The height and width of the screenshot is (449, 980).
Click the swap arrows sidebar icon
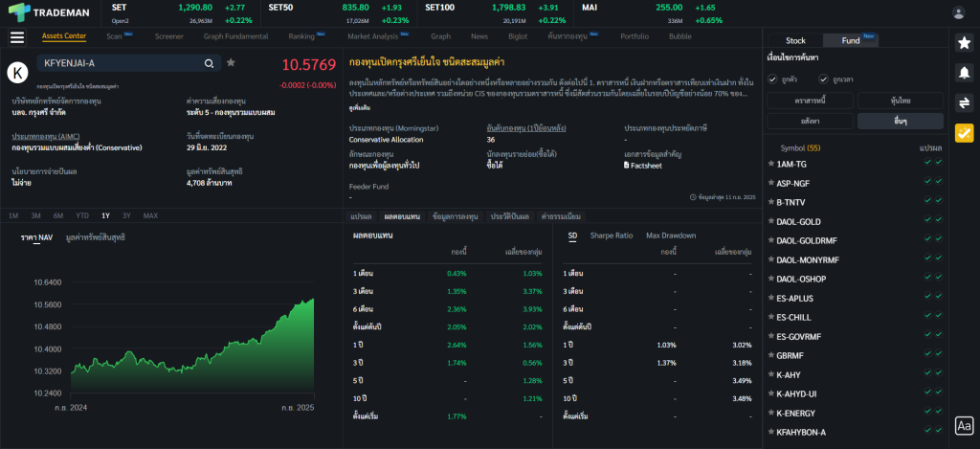(964, 102)
